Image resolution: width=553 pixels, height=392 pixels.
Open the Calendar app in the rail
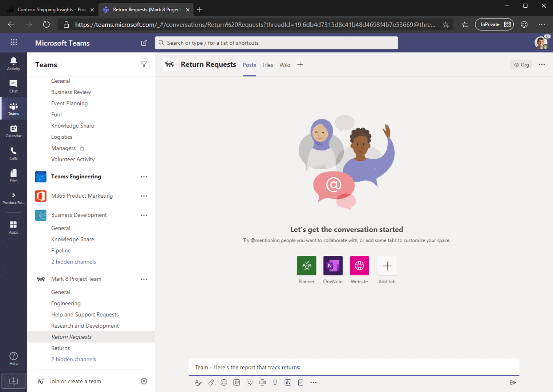[13, 131]
